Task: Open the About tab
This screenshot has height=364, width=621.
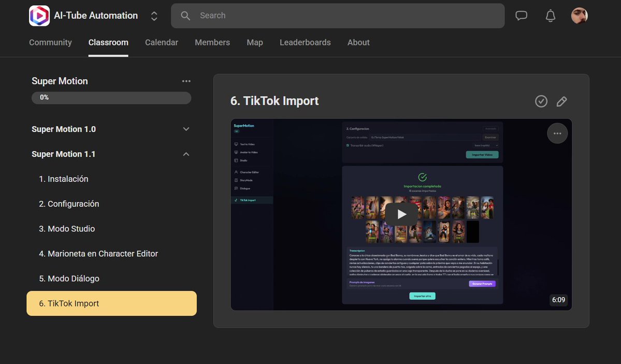Action: click(358, 42)
